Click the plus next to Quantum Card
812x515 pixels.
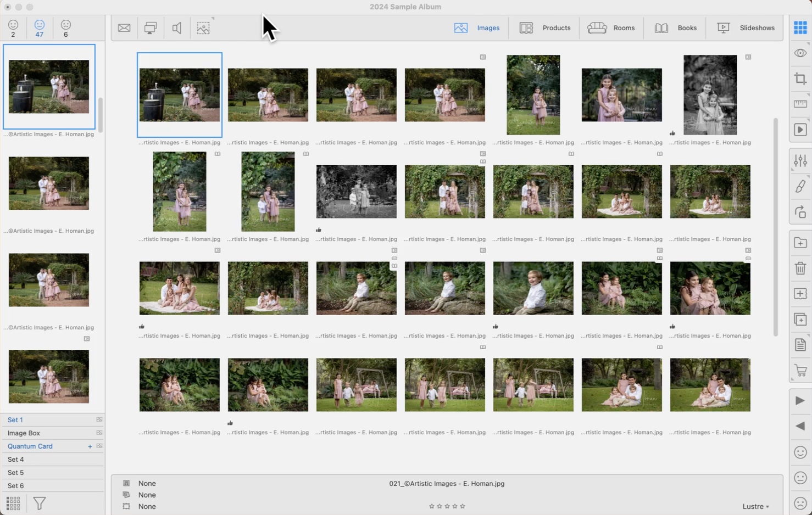point(90,446)
